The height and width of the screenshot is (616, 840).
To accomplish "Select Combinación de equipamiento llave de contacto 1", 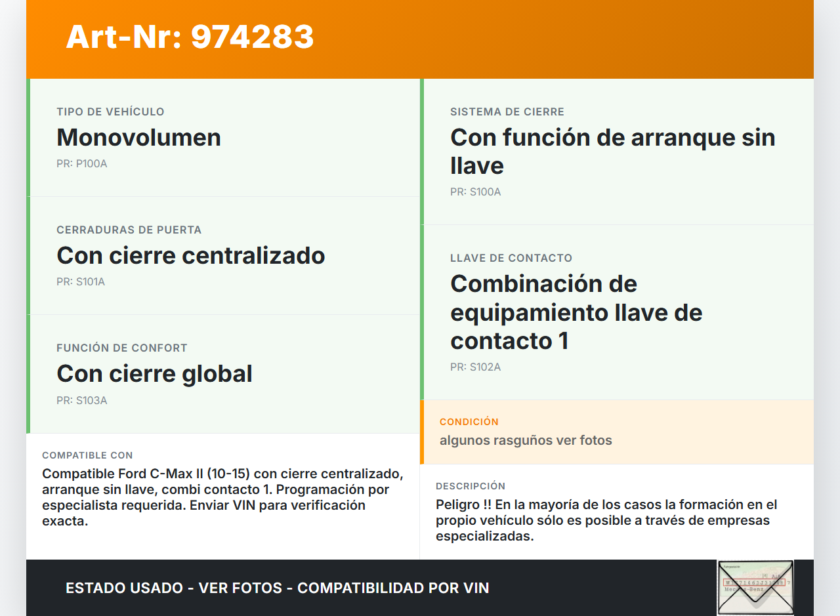I will point(576,312).
